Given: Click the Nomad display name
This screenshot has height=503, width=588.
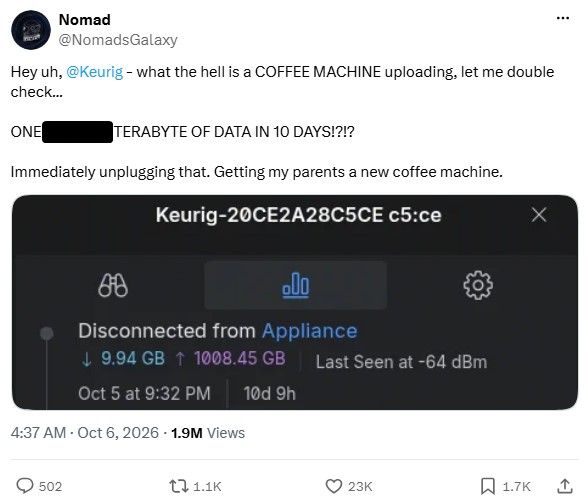Looking at the screenshot, I should [x=85, y=20].
